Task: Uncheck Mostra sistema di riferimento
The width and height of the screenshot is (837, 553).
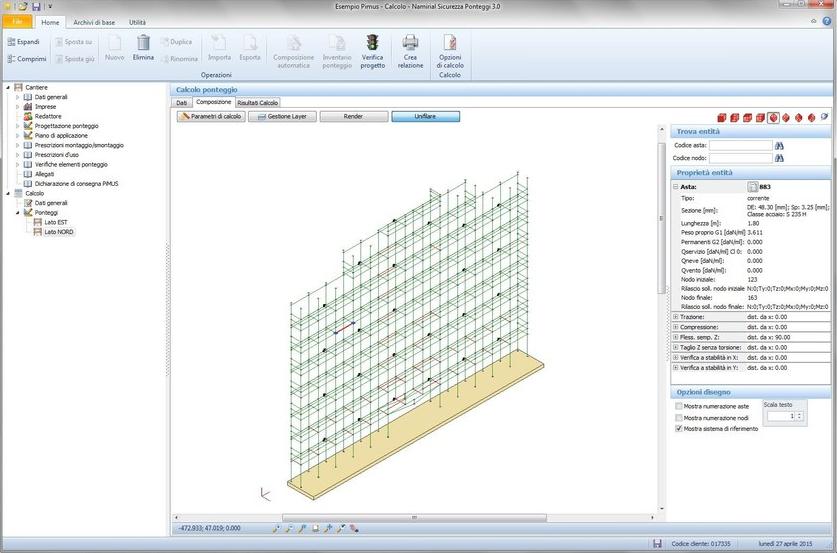Action: pos(679,428)
